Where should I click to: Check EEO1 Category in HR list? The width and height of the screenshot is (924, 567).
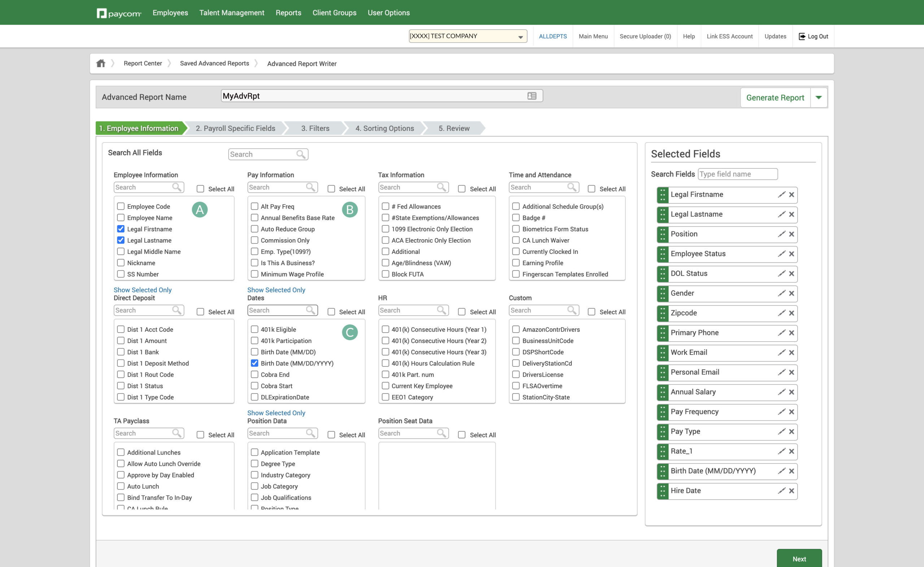click(385, 397)
